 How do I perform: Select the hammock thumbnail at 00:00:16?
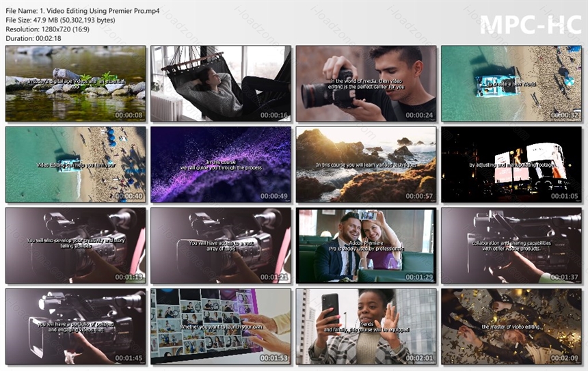point(221,83)
